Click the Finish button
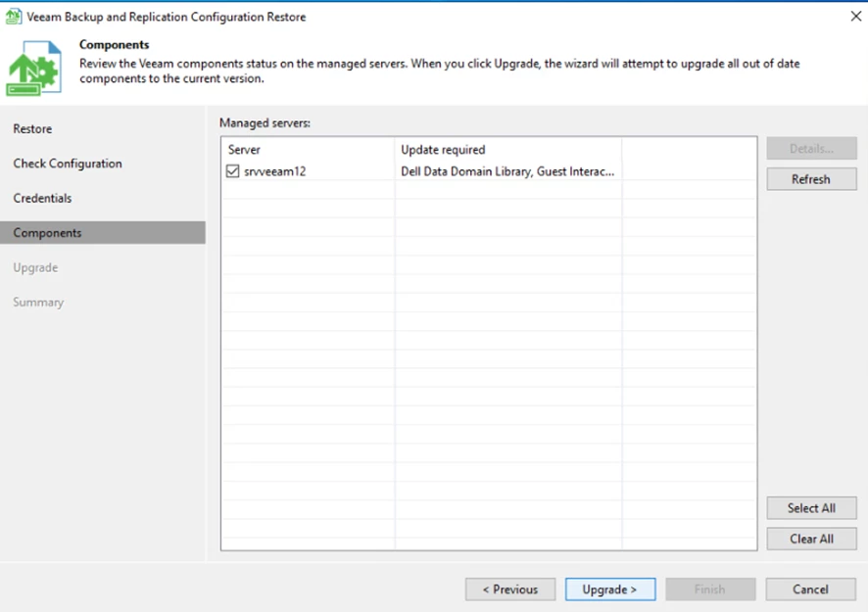The height and width of the screenshot is (612, 868). 710,589
